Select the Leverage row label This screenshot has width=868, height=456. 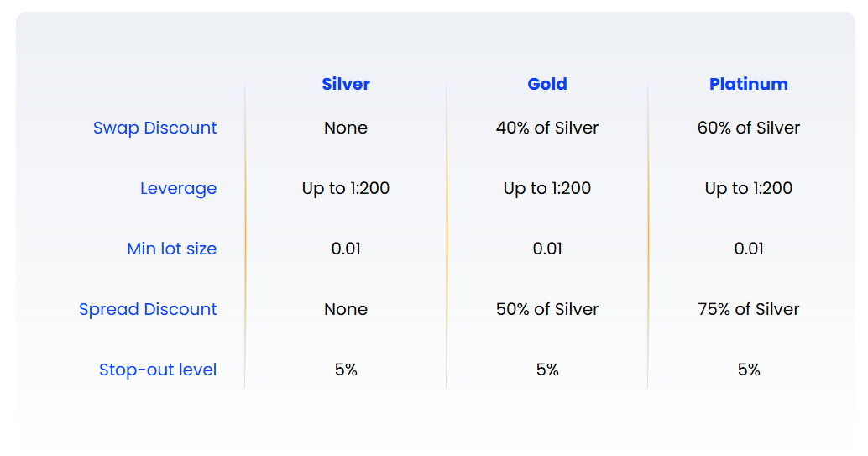(x=178, y=188)
